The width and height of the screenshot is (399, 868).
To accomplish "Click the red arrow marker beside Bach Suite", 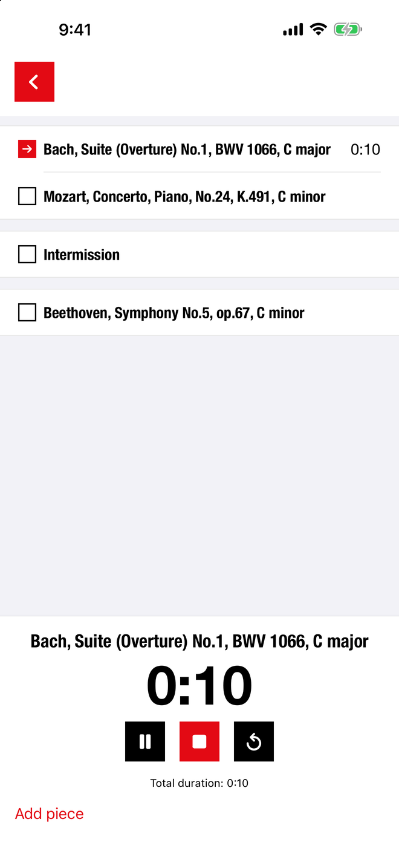I will (x=27, y=150).
